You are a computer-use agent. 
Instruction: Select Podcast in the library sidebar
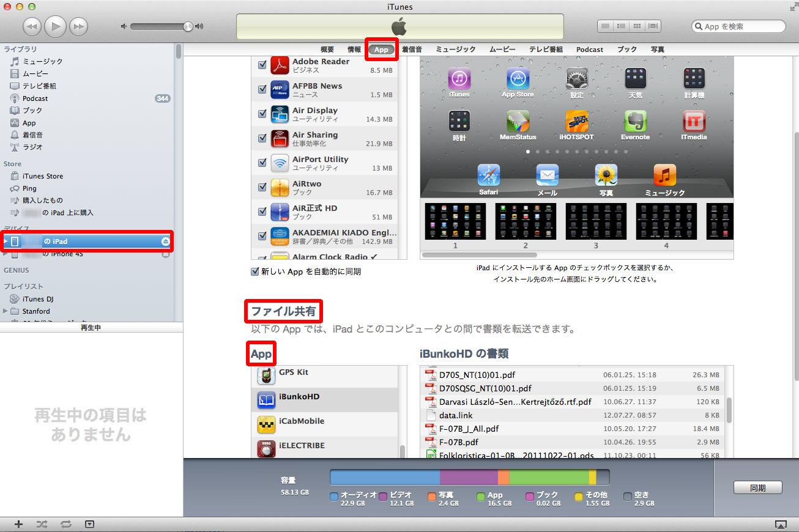coord(35,98)
